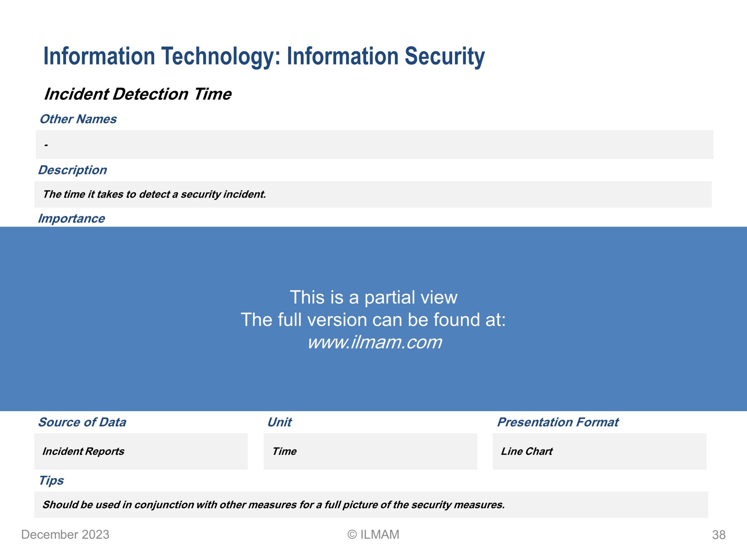Select the Importance heading
This screenshot has height=560, width=747.
pos(71,218)
